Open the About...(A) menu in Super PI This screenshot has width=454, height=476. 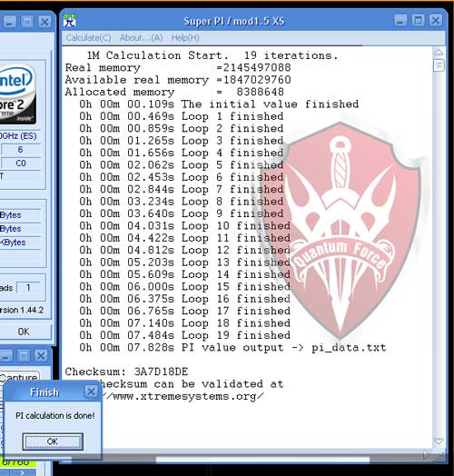141,38
